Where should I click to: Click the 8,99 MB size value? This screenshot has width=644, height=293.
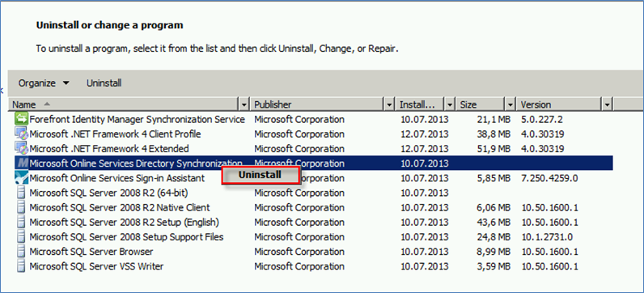coord(494,252)
